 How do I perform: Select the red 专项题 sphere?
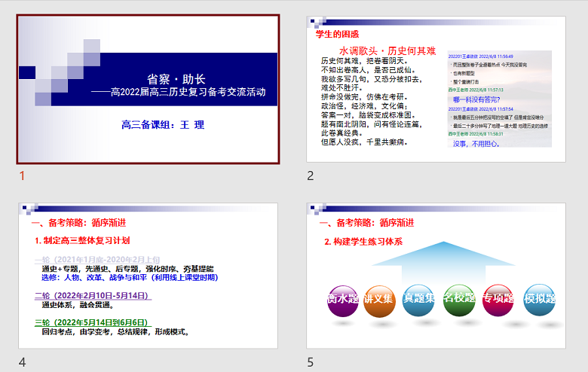point(498,300)
